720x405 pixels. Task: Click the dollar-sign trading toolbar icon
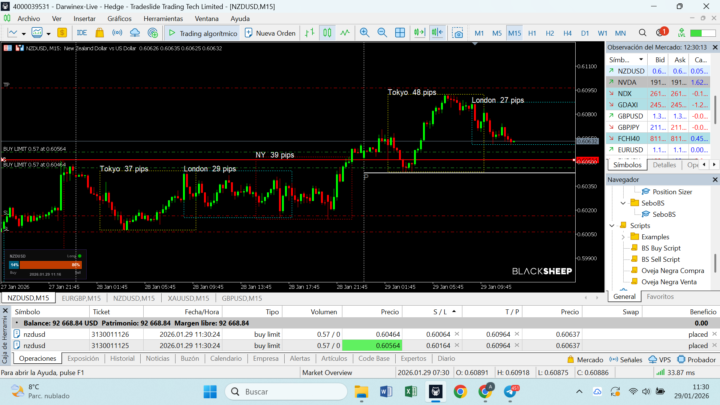(x=62, y=33)
